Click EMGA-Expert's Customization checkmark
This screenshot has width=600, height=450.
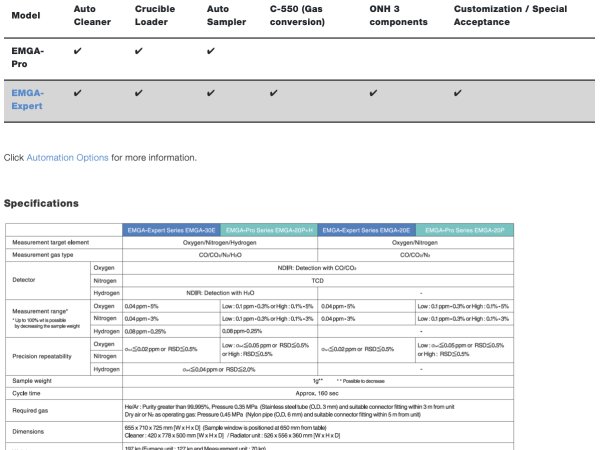coord(458,93)
